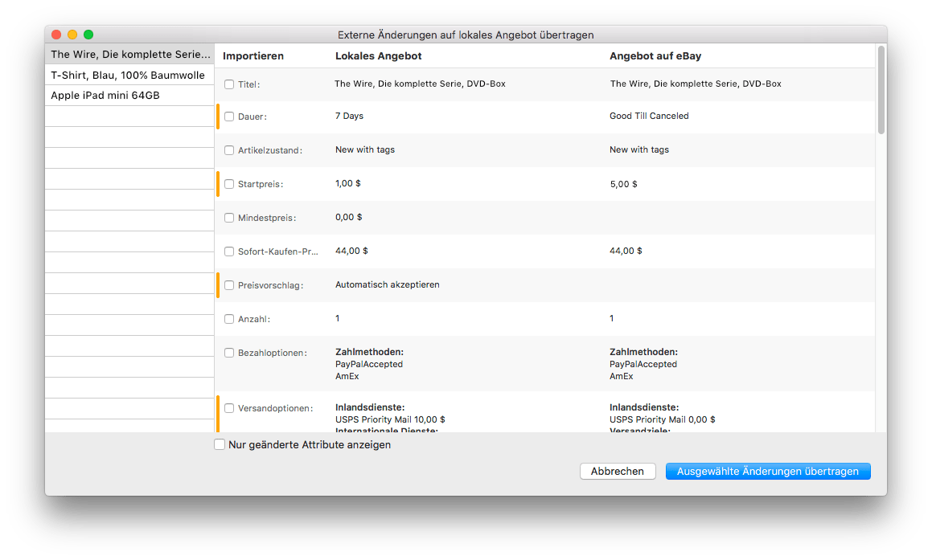Click local 'PayPalAccepted' payment method

coord(369,364)
